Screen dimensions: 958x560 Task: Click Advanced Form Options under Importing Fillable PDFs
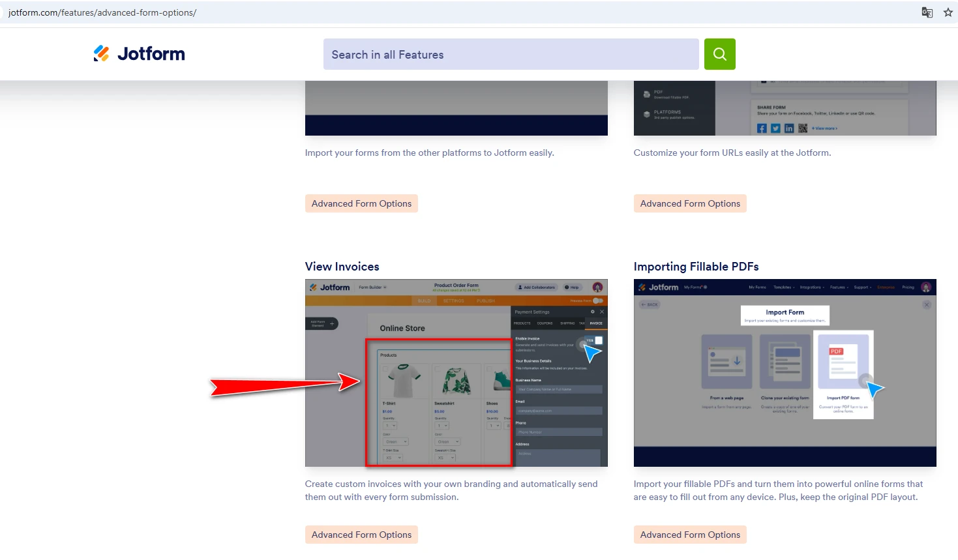690,535
